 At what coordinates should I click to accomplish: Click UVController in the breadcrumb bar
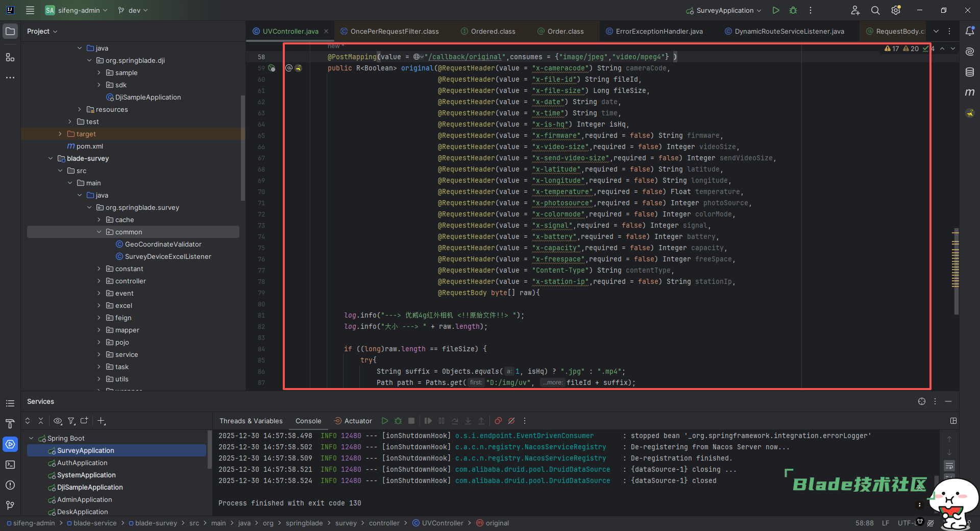[442, 523]
